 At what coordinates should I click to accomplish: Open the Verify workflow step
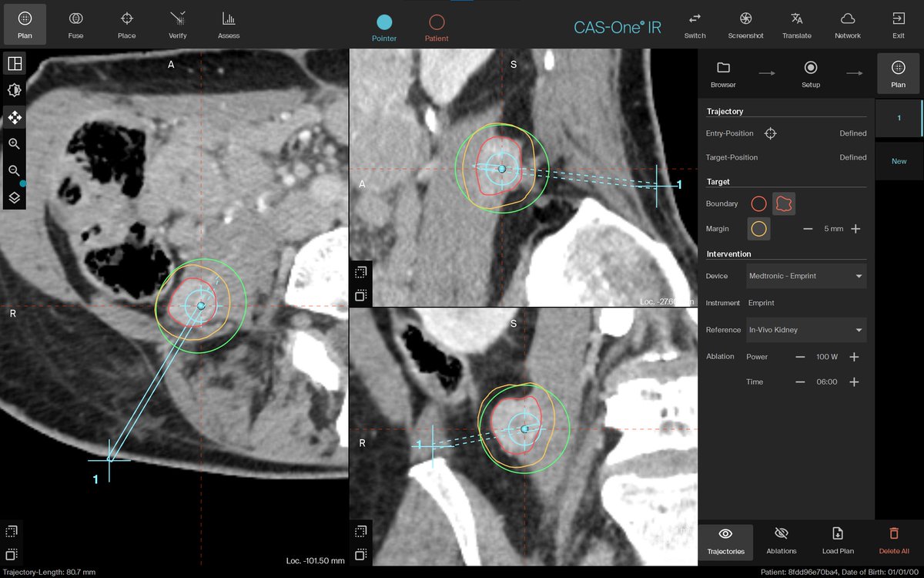[x=178, y=24]
